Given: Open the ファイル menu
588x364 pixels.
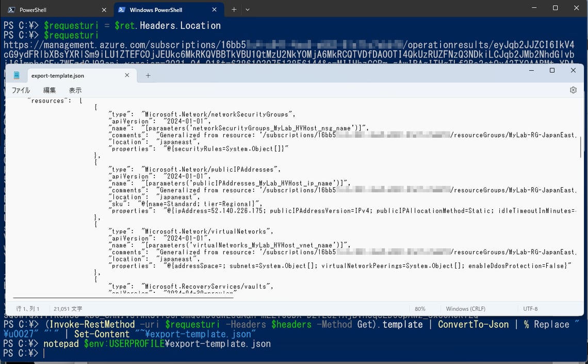Looking at the screenshot, I should (21, 90).
